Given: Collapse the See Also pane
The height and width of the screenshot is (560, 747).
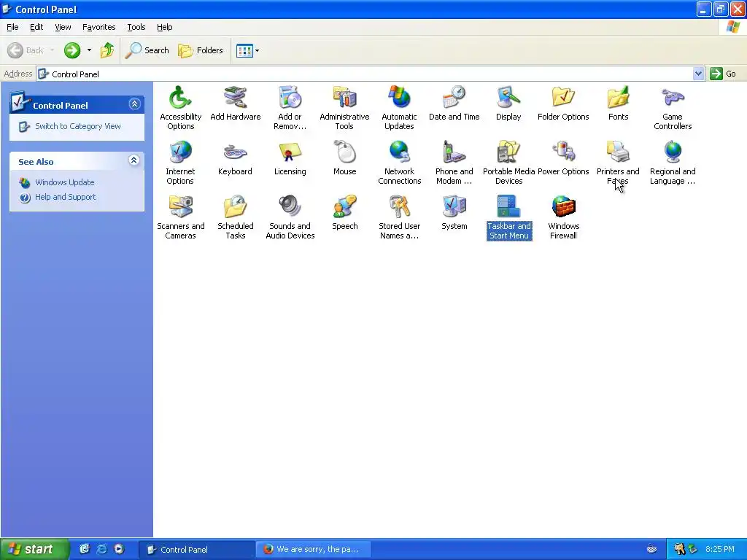Looking at the screenshot, I should point(134,160).
